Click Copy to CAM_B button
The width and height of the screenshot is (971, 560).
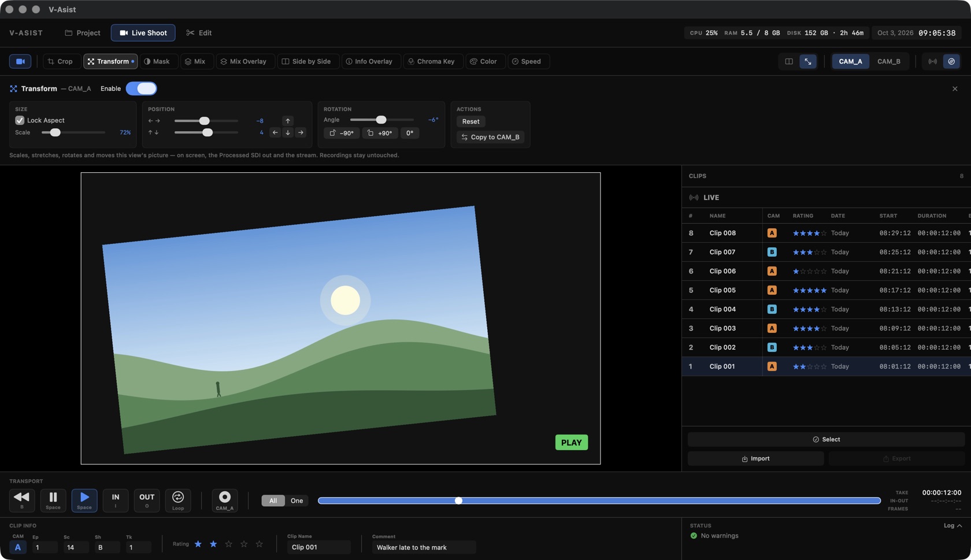point(490,137)
